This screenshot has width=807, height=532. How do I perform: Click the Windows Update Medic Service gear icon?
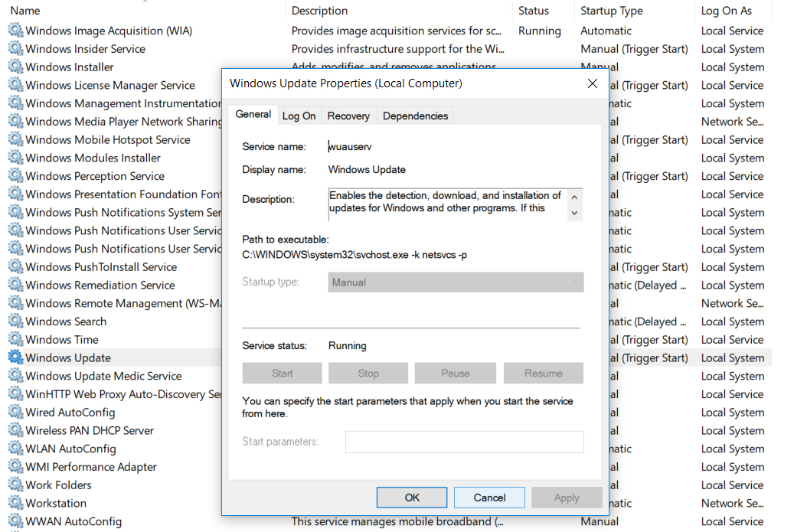point(16,376)
